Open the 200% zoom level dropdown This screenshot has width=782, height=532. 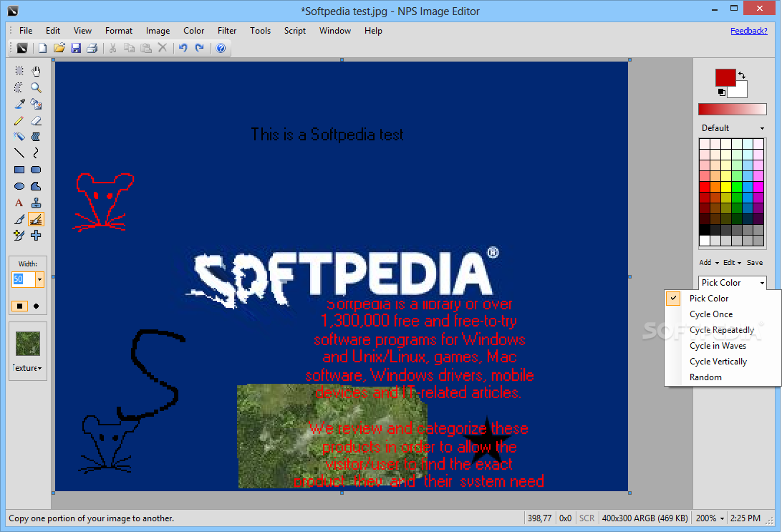(709, 518)
